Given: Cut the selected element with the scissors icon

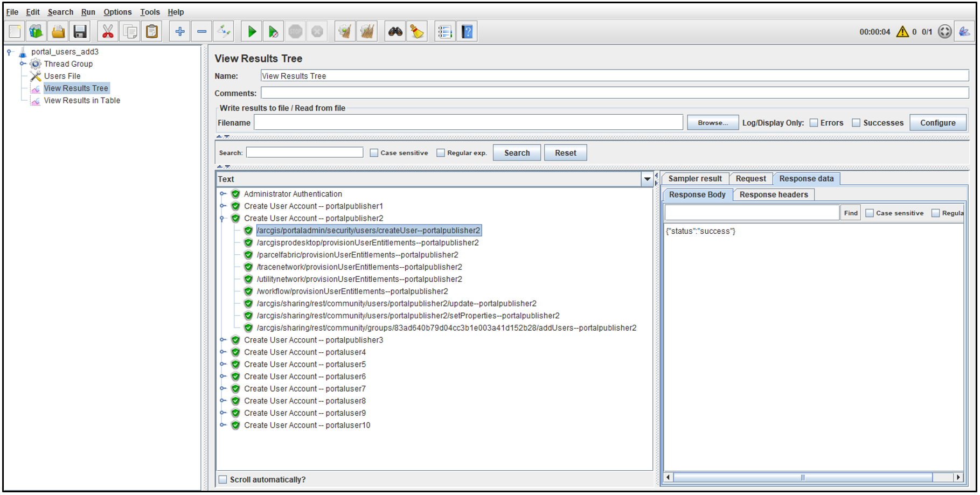Looking at the screenshot, I should (x=107, y=31).
